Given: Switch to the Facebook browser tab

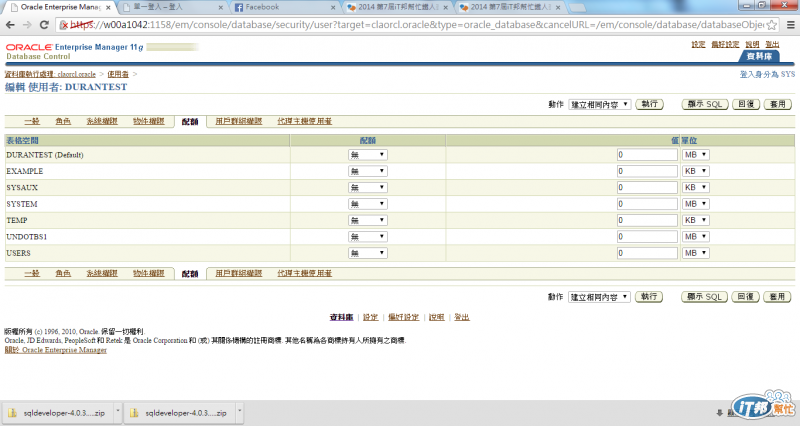Looking at the screenshot, I should (x=284, y=7).
